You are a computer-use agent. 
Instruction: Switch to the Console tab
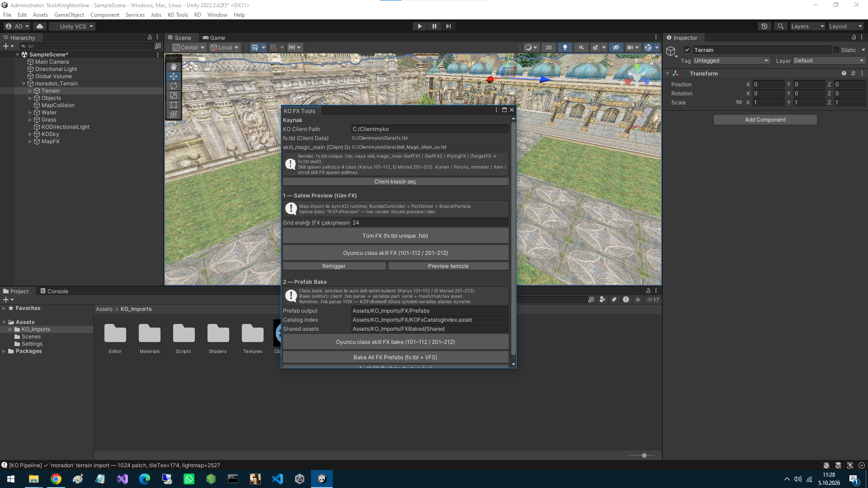click(54, 291)
